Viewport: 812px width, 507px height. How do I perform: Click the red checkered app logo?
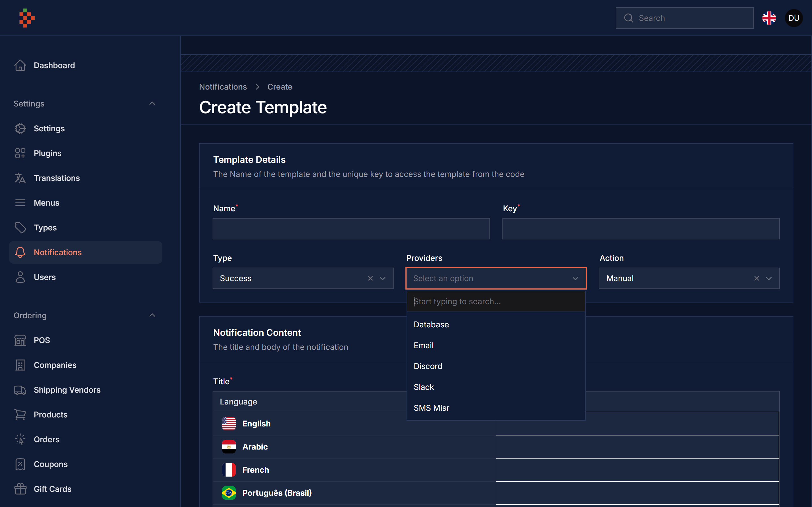coord(27,18)
